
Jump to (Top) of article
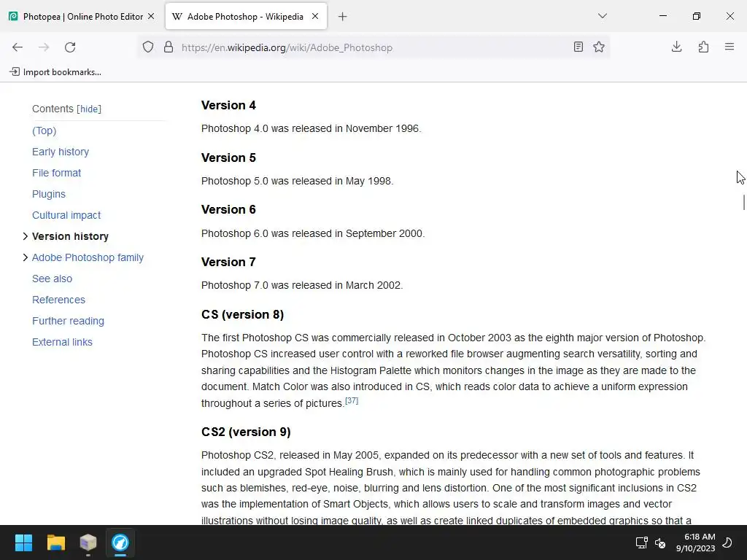[44, 131]
